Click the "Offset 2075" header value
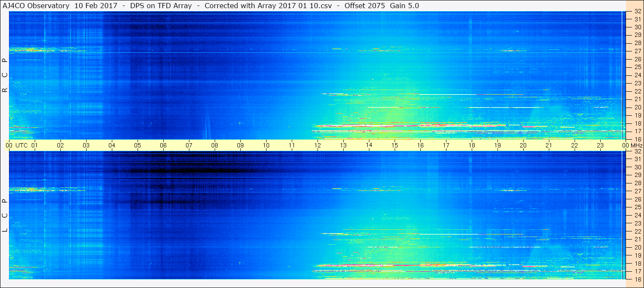 (365, 6)
